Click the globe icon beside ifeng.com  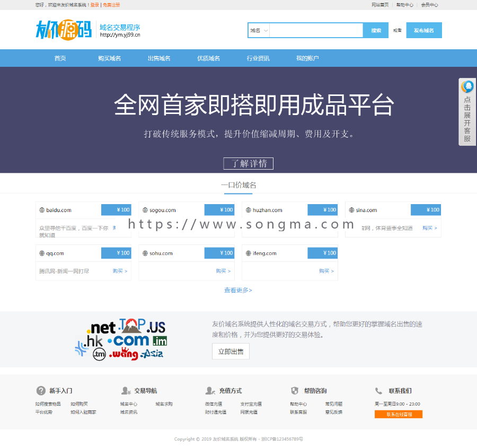(248, 253)
